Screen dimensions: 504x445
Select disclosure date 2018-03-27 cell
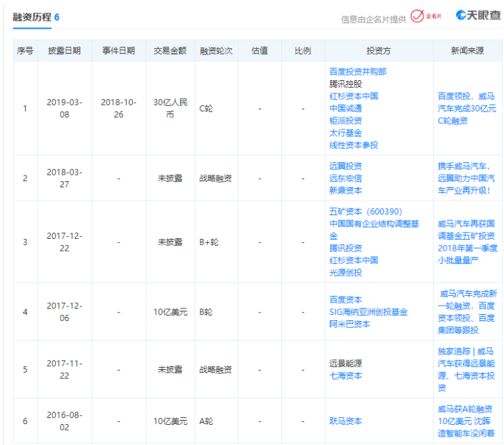click(x=64, y=178)
